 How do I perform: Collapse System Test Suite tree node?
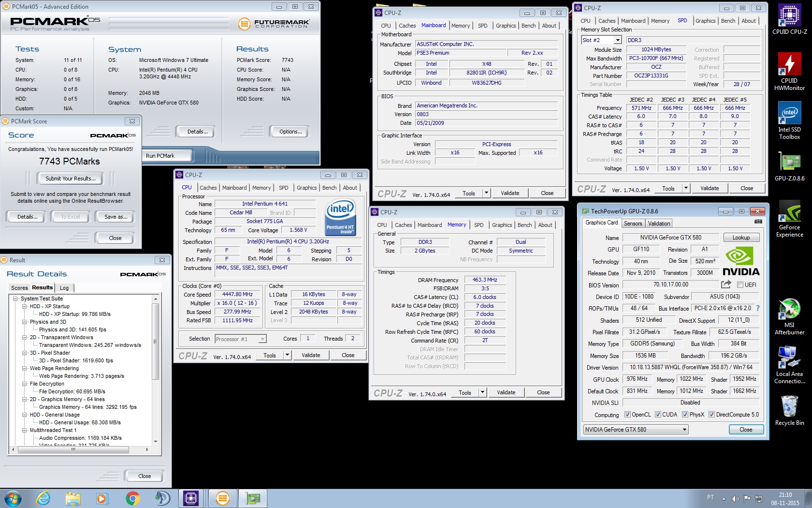click(x=15, y=299)
